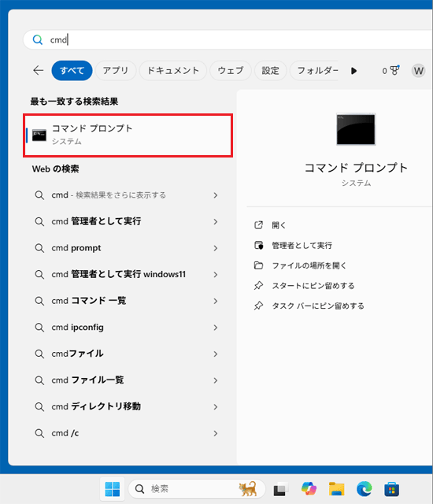Viewport: 433px width, 504px height.
Task: Click the search magnifier in the search box
Action: 38,40
